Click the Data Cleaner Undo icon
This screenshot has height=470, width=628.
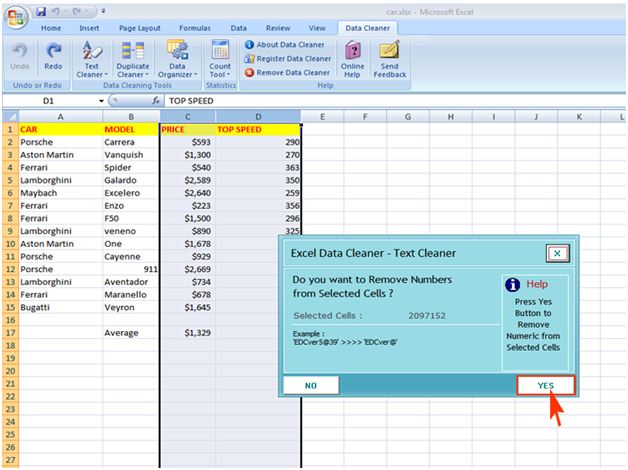(x=20, y=56)
